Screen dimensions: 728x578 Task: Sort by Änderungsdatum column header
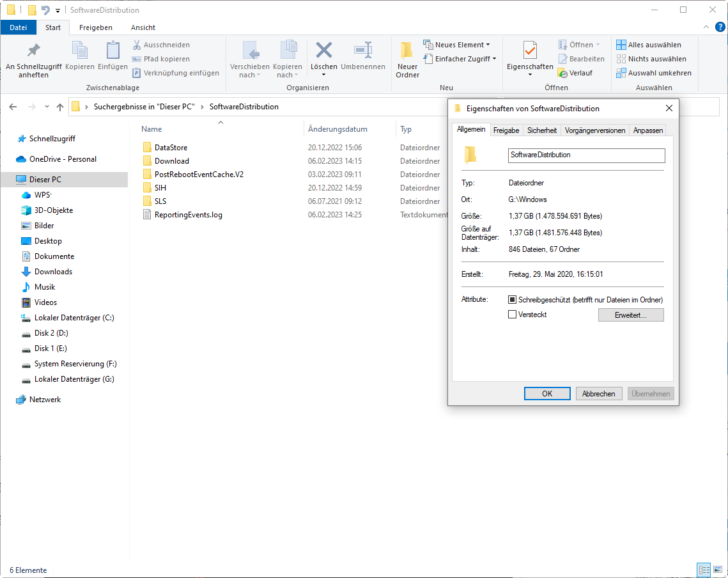[337, 129]
